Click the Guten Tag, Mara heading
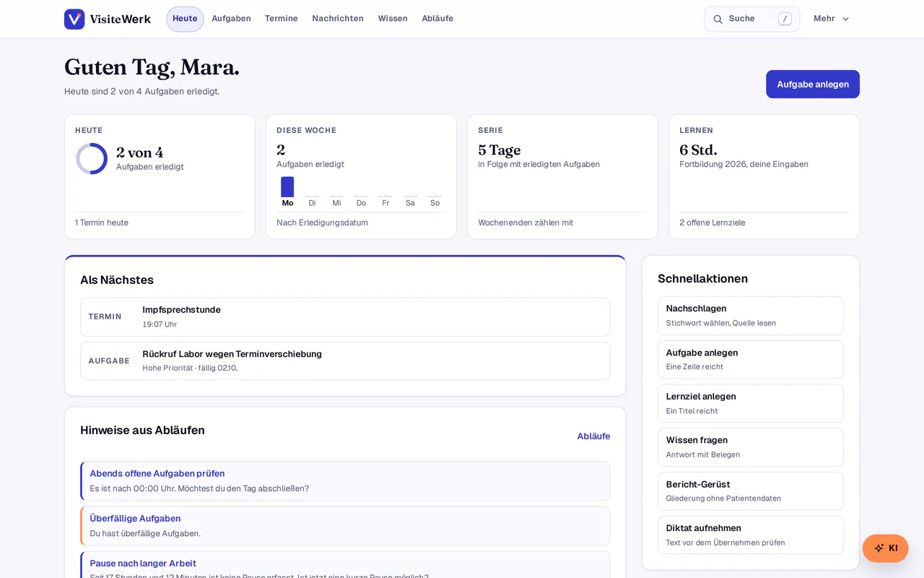 click(152, 67)
